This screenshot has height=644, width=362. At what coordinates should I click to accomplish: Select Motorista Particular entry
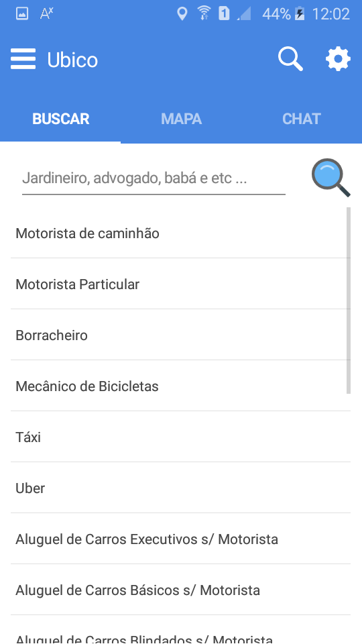pyautogui.click(x=180, y=284)
